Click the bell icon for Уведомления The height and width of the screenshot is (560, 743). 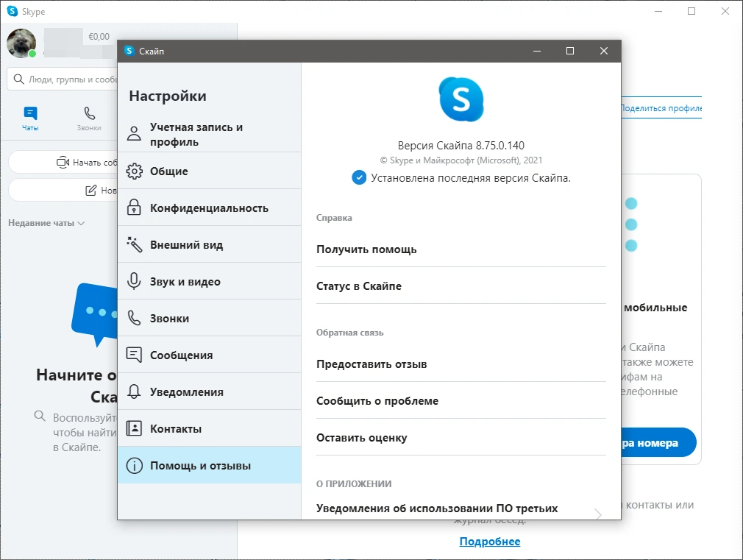pos(134,391)
